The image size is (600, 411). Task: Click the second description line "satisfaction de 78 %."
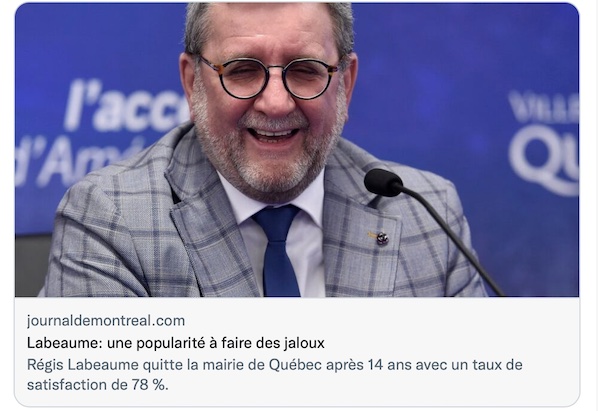pyautogui.click(x=98, y=385)
